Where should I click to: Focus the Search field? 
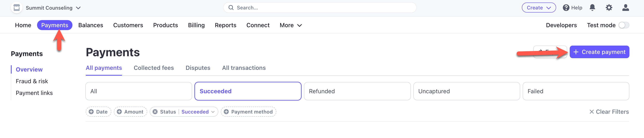point(320,8)
